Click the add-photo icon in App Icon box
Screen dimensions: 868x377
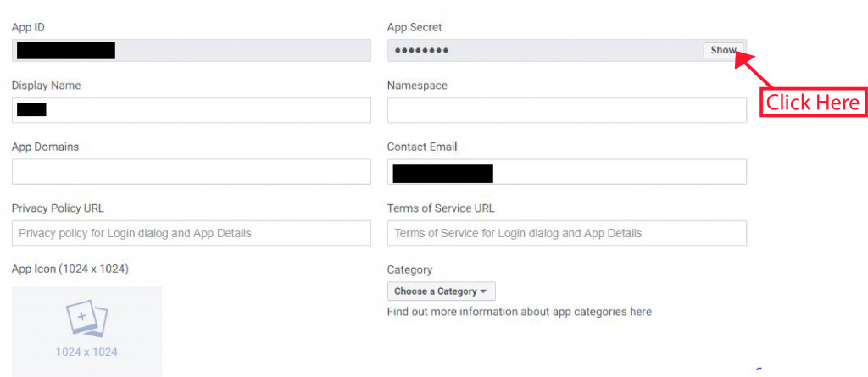pyautogui.click(x=87, y=320)
